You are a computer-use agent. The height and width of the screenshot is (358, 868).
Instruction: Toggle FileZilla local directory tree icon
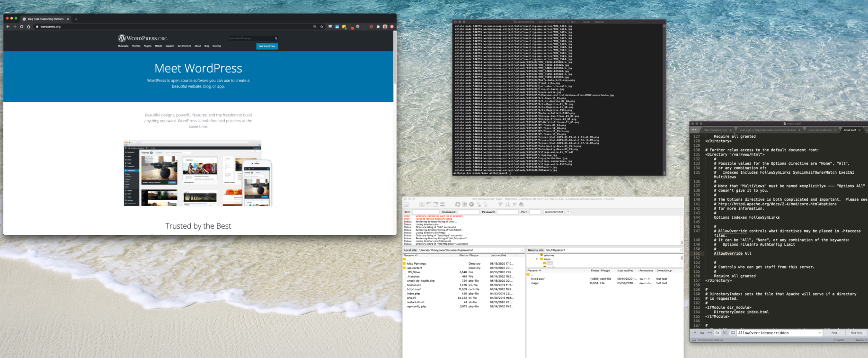point(429,204)
